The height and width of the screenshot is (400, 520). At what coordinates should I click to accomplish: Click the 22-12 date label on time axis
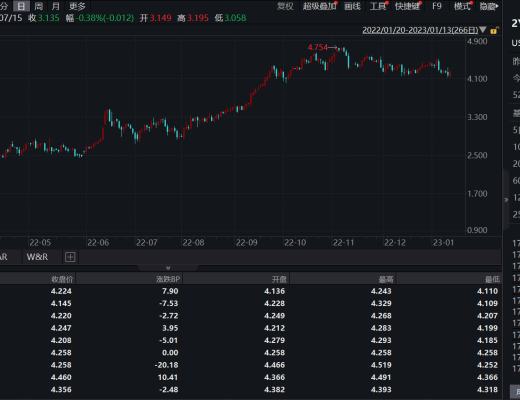coord(395,243)
